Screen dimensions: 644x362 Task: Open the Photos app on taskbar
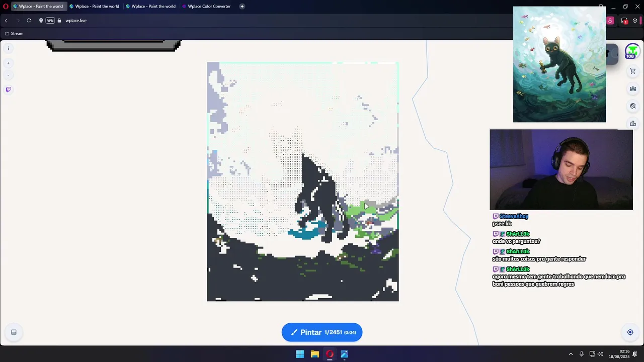(x=345, y=354)
